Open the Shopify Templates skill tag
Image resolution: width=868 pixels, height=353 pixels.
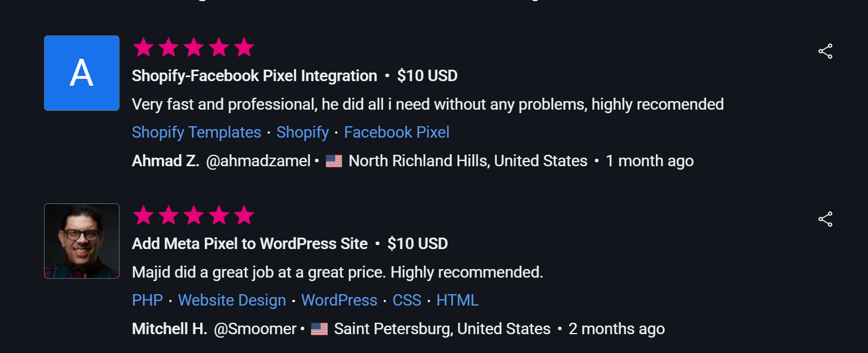(196, 133)
